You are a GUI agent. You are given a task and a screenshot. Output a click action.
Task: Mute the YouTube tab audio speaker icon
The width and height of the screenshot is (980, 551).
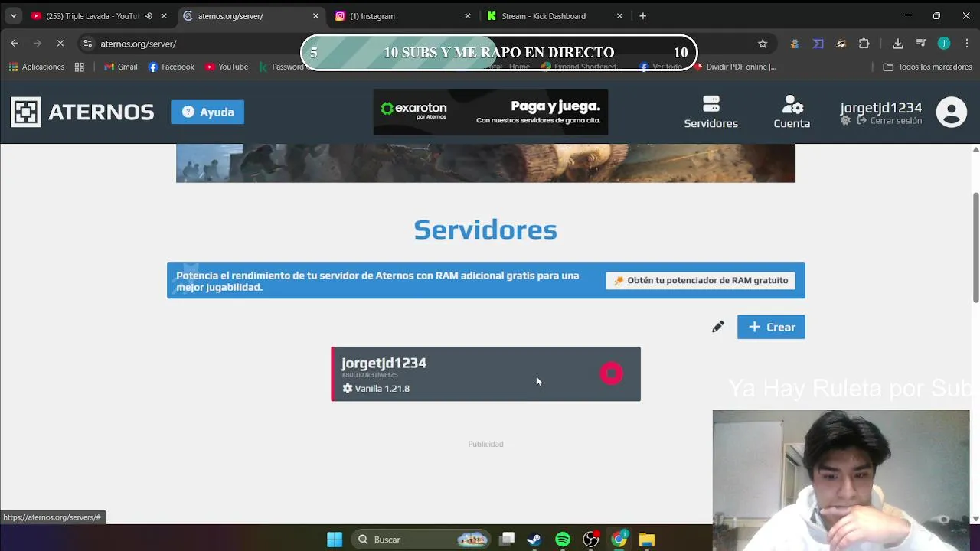pyautogui.click(x=149, y=16)
